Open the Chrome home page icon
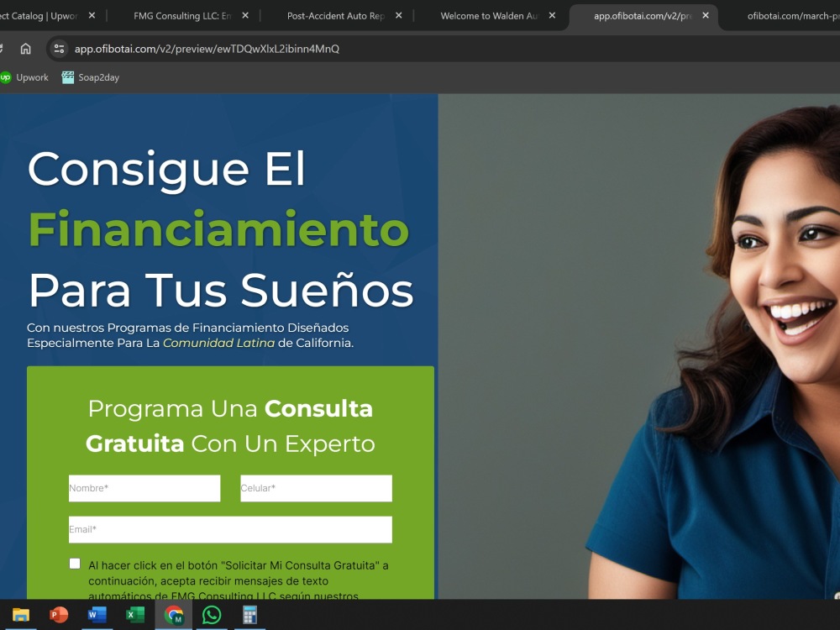 pos(25,49)
